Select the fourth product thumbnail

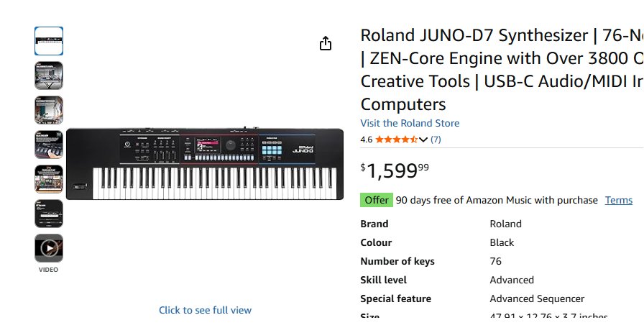(x=49, y=145)
